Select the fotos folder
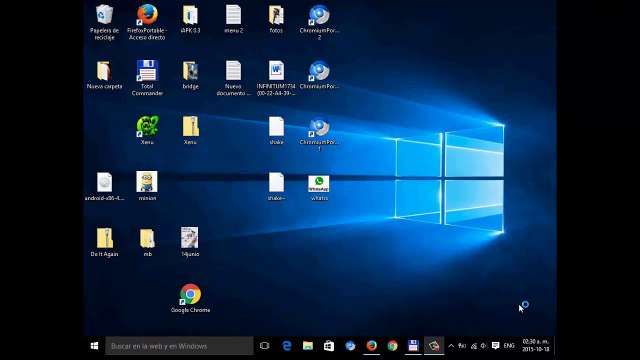 pyautogui.click(x=276, y=19)
